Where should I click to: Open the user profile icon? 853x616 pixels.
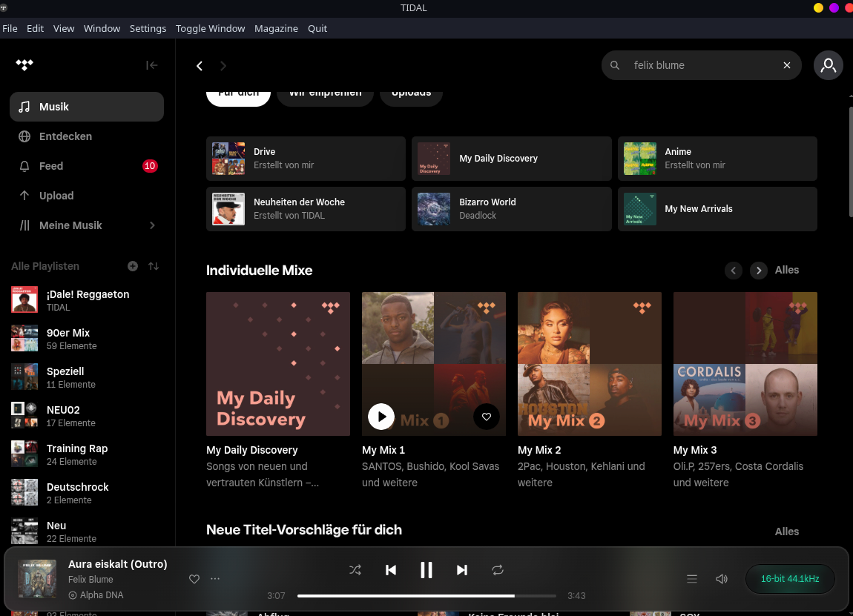(x=828, y=65)
